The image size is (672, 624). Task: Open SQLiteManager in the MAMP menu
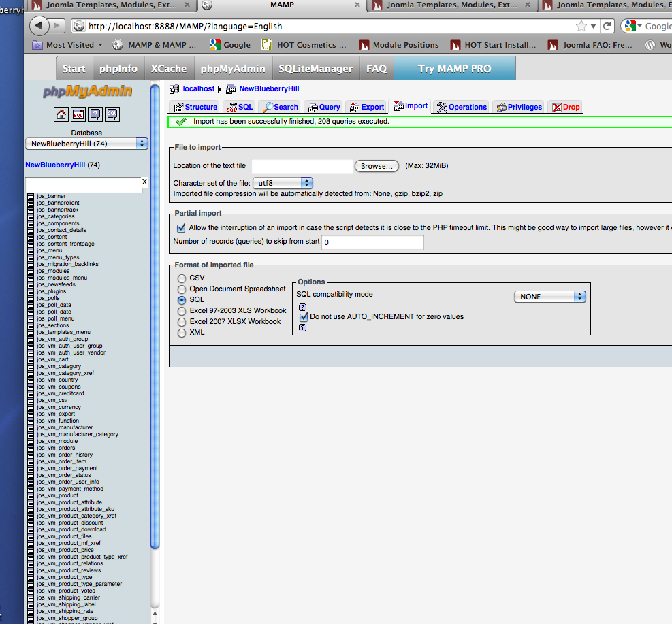pyautogui.click(x=315, y=69)
